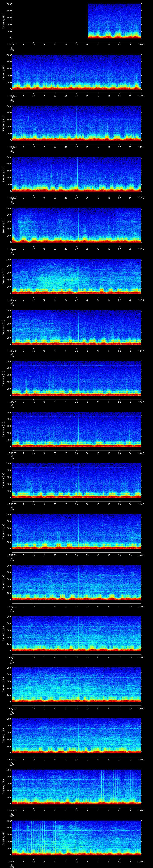Click the 26:00 end label on last panel
Screen dimensions: 153x868
point(141,861)
